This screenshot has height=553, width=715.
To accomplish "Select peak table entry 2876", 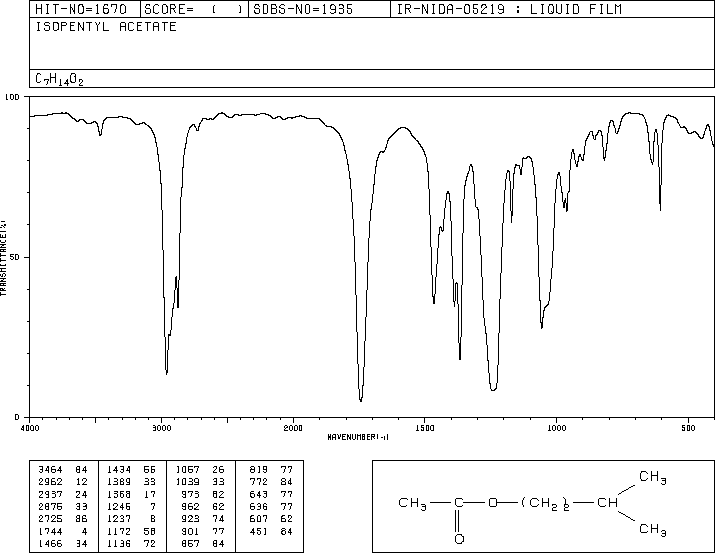I will coord(62,506).
